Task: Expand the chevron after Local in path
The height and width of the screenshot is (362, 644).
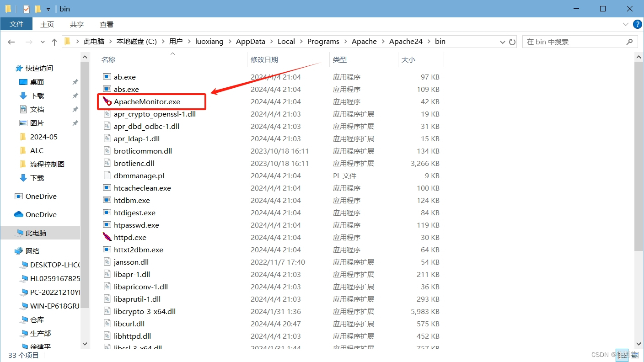Action: pyautogui.click(x=301, y=42)
